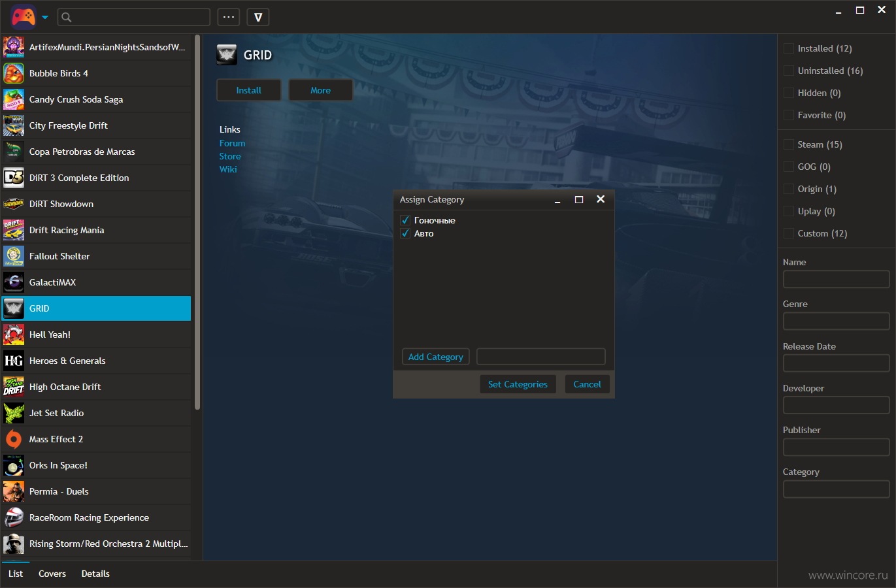Viewport: 896px width, 588px height.
Task: Select the Drift Racing Mania icon
Action: pyautogui.click(x=14, y=230)
